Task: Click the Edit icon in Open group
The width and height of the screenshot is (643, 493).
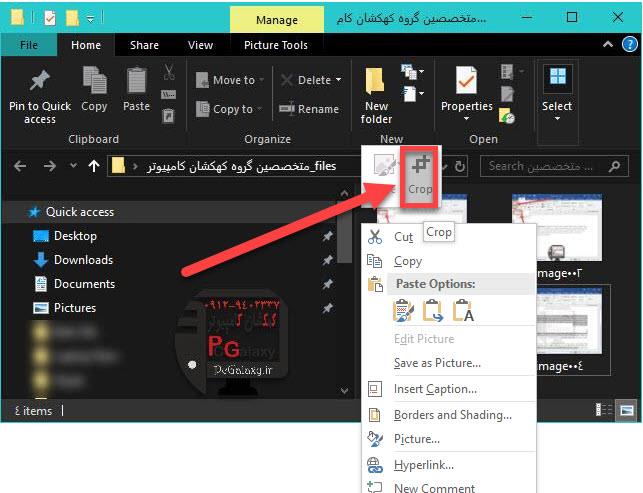Action: point(507,94)
